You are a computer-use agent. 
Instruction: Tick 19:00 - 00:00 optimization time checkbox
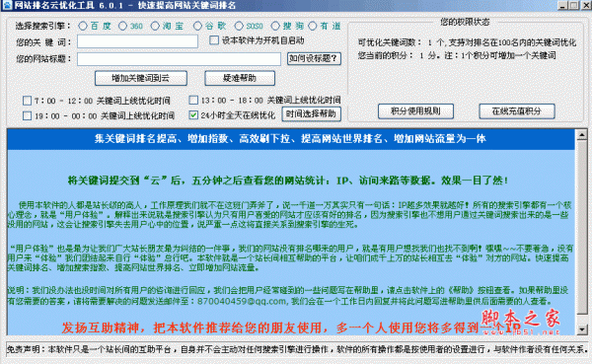point(28,115)
